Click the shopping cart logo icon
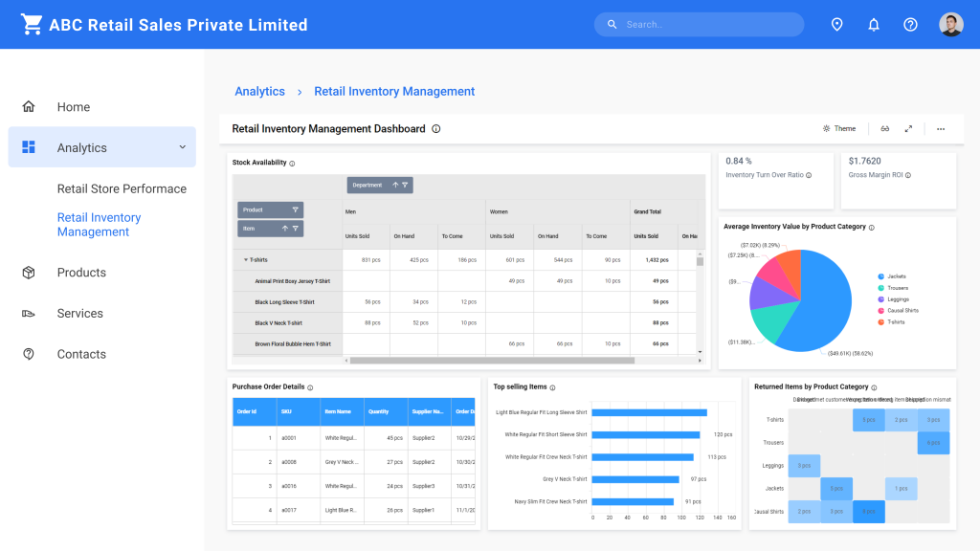Image resolution: width=980 pixels, height=551 pixels. pyautogui.click(x=32, y=23)
